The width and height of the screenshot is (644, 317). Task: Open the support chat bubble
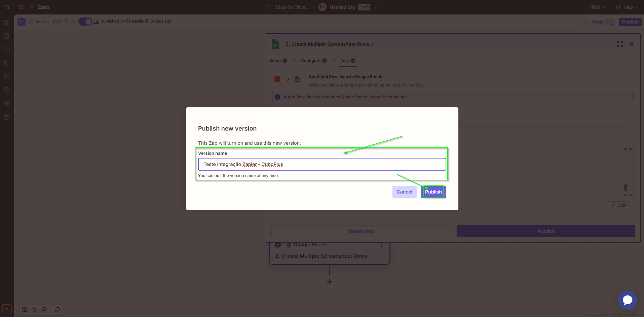pyautogui.click(x=628, y=300)
